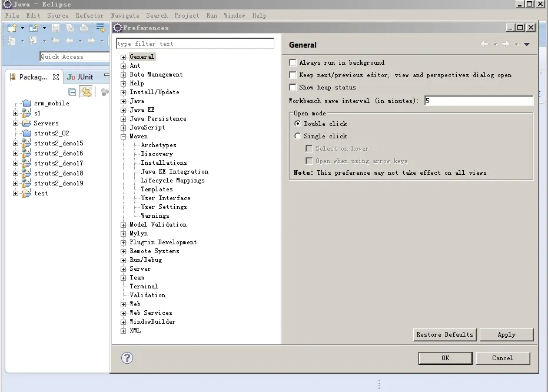Click the Next Annotation icon
The width and height of the screenshot is (548, 392).
click(12, 41)
